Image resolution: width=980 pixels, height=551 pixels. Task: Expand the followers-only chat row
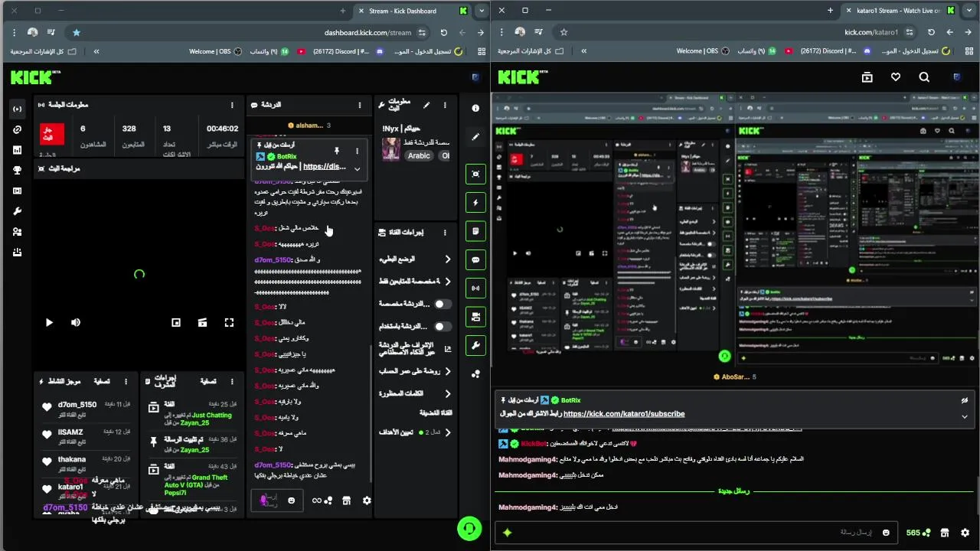point(414,282)
